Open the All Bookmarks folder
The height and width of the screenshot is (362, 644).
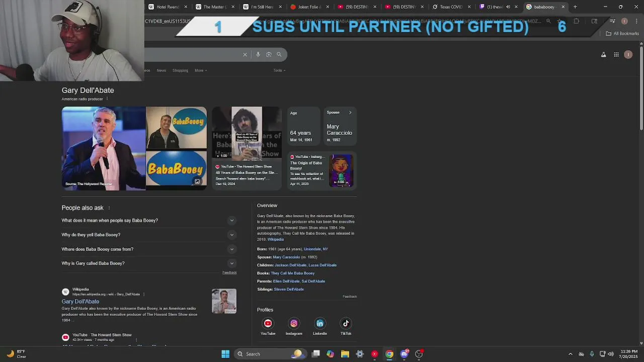pos(622,34)
